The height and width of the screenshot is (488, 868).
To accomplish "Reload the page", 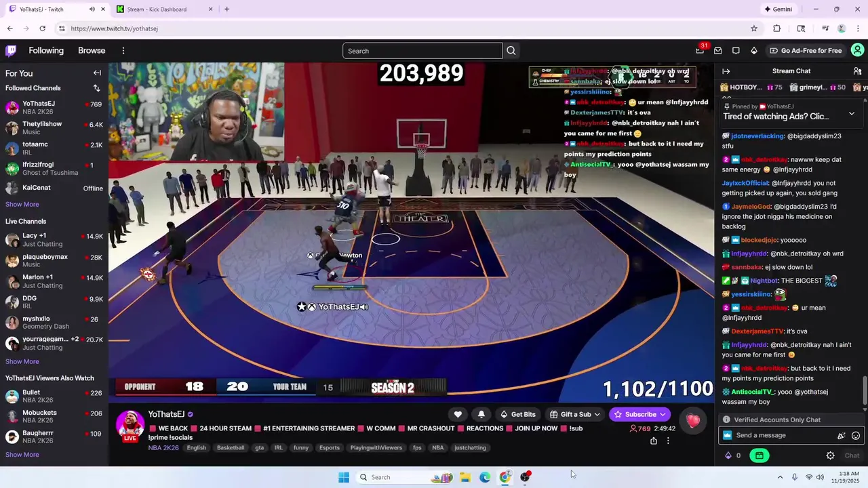I will point(42,28).
